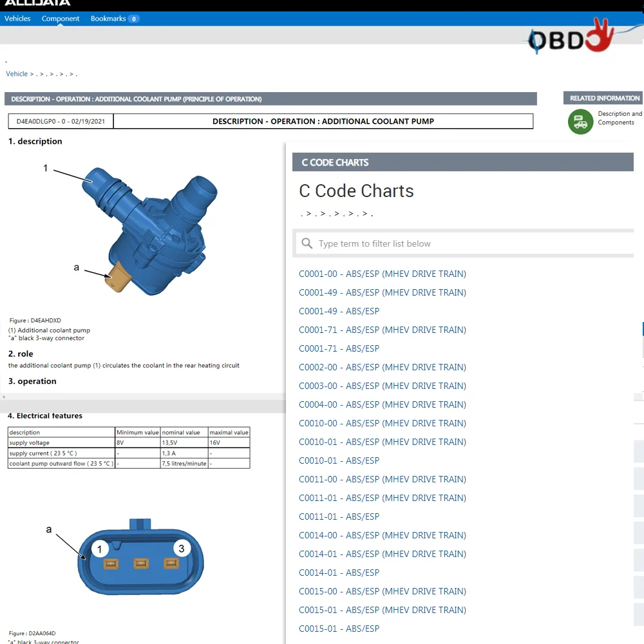Open Description and Components related information icon
This screenshot has width=644, height=644.
tap(580, 122)
